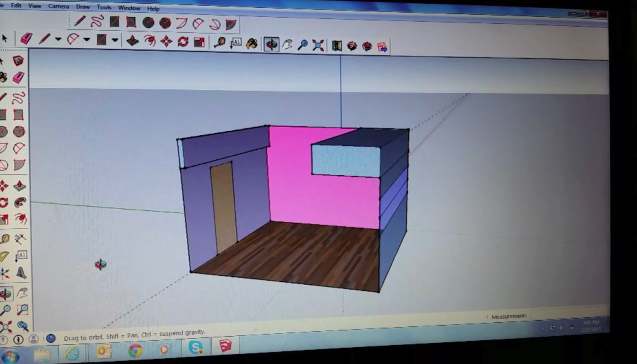Click the credits info icon in the status bar
The width and height of the screenshot is (637, 364).
click(18, 339)
